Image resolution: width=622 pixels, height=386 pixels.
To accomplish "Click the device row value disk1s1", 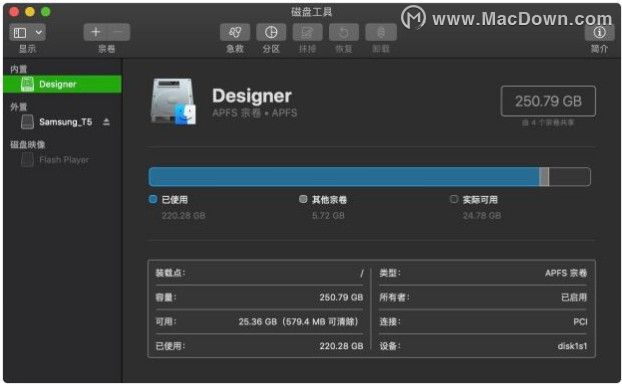I will (x=572, y=346).
